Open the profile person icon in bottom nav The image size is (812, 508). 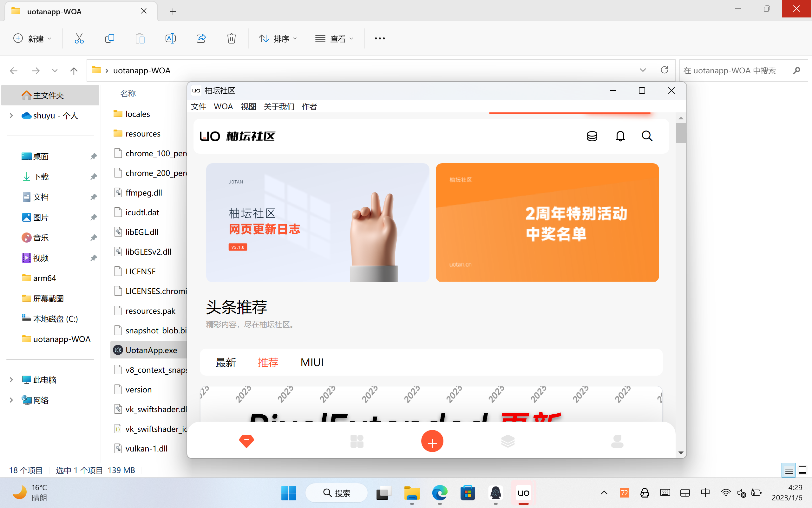pyautogui.click(x=617, y=441)
